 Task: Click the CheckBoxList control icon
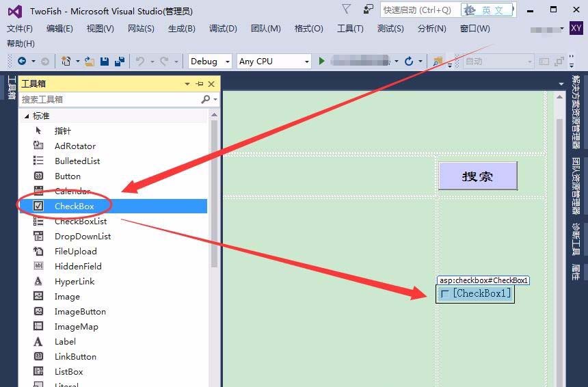coord(38,221)
